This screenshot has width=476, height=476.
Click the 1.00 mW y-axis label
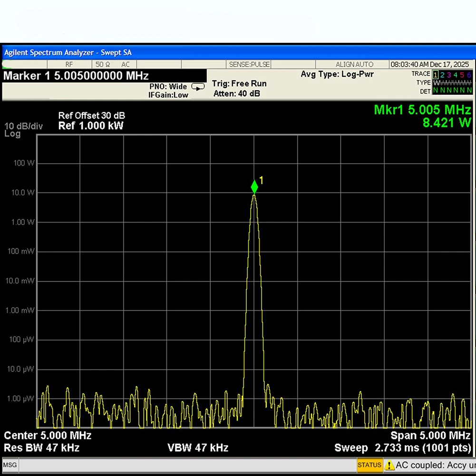pos(19,310)
